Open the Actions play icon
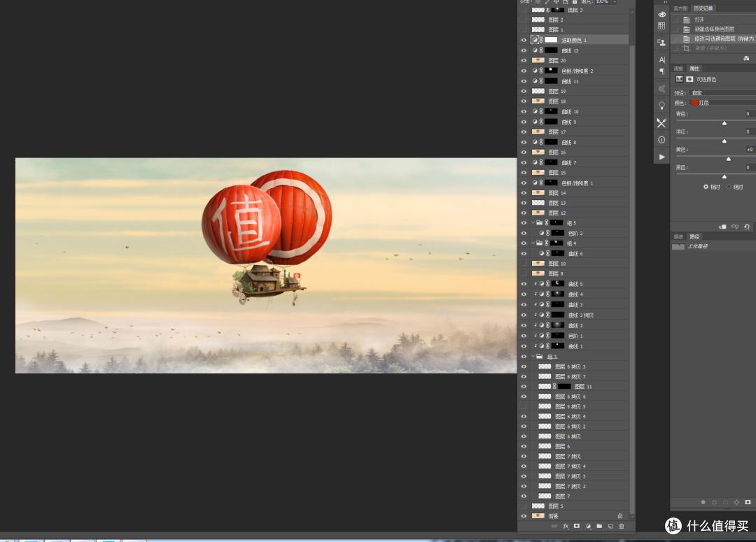The height and width of the screenshot is (542, 756). pos(662,157)
